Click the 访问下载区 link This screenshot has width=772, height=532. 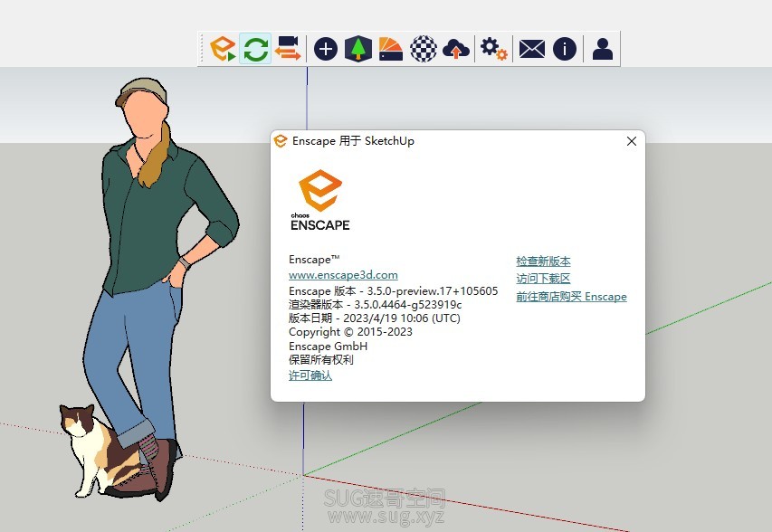543,279
